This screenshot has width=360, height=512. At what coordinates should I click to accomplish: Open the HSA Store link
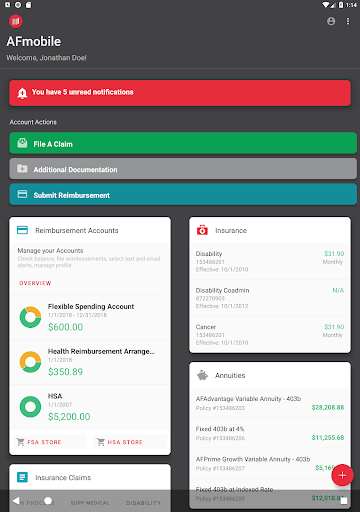coord(120,442)
